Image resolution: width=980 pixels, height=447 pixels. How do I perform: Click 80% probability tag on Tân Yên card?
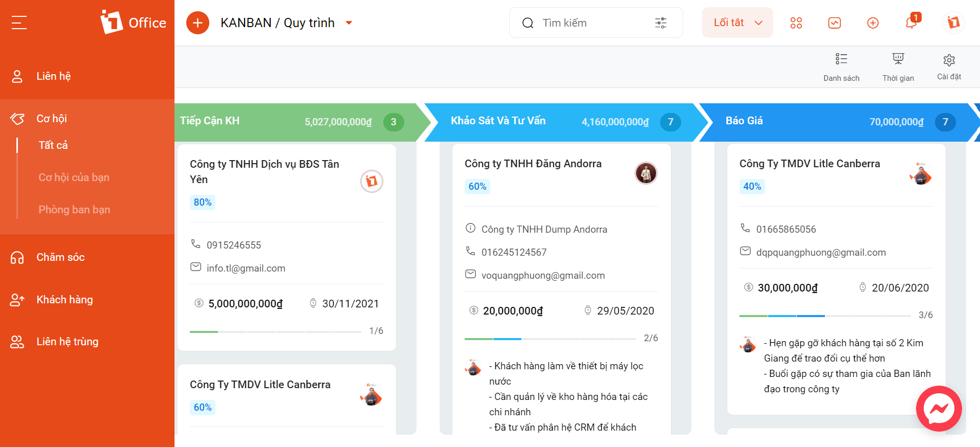click(x=203, y=203)
